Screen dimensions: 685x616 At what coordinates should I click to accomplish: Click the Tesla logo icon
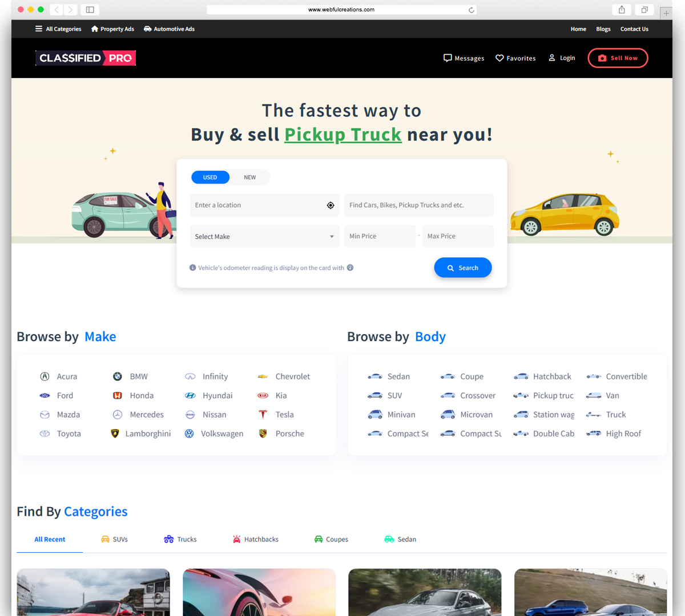point(263,415)
